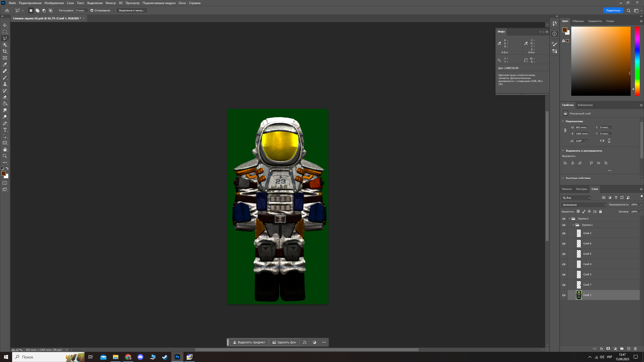Select the Smudge tool

click(x=5, y=110)
